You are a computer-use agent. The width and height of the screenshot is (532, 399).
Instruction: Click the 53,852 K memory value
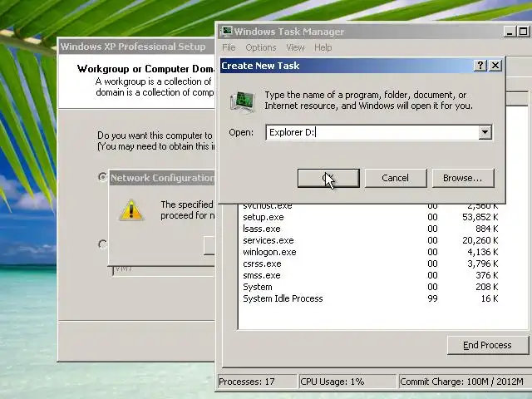(480, 217)
